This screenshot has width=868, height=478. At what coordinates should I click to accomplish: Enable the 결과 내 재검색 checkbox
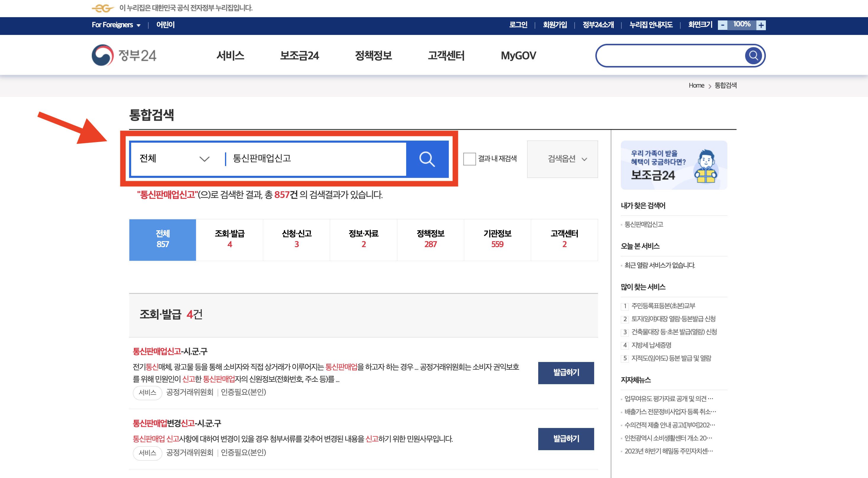(x=470, y=159)
